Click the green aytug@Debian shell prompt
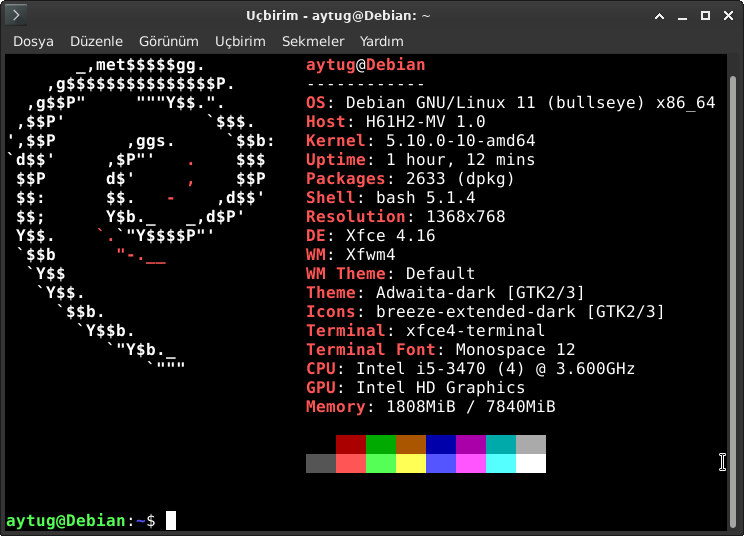744x536 pixels. 66,520
